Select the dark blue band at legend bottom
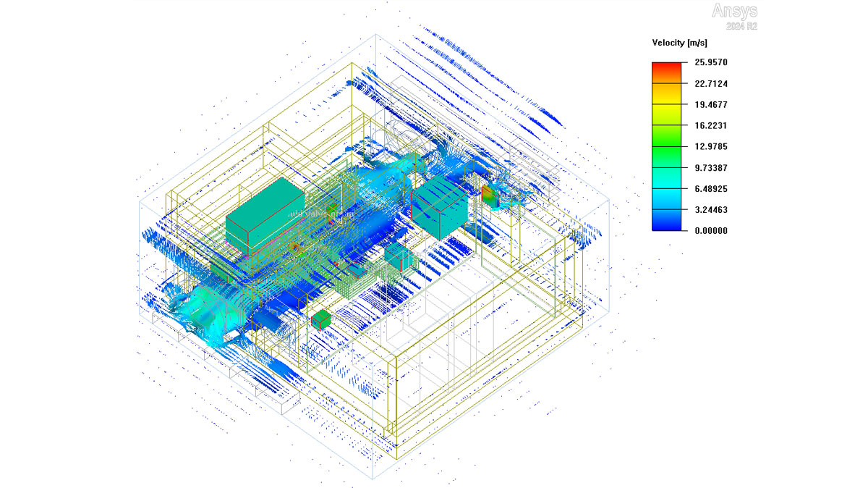Viewport: 868px width, 488px height. click(x=668, y=223)
